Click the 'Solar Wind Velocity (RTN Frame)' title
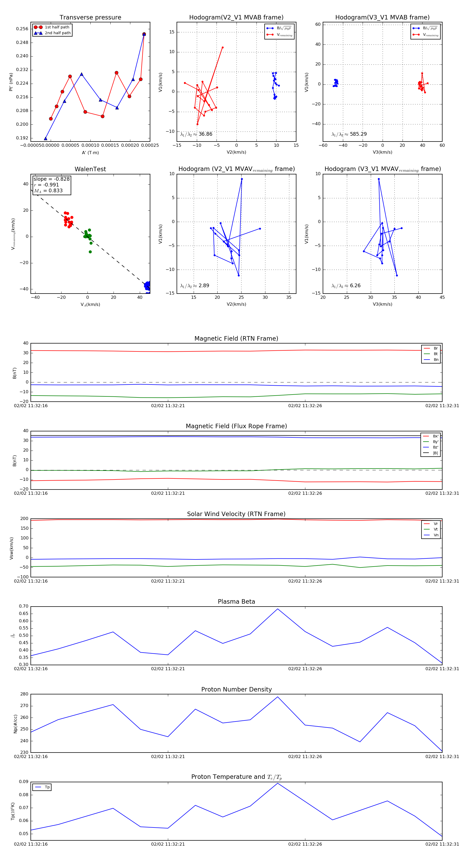 click(236, 514)
